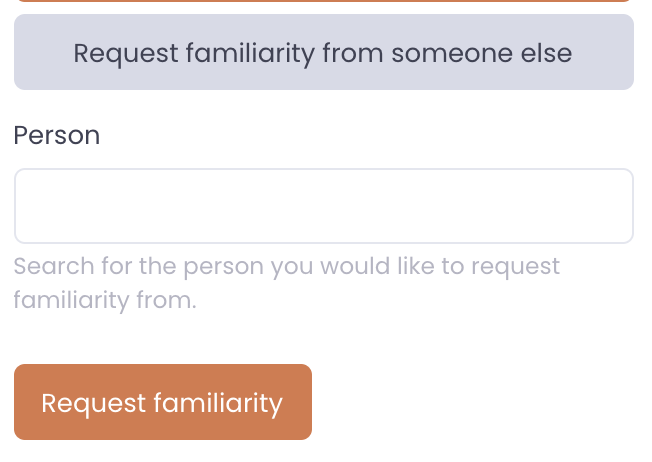Click the orange bar at the top edge

point(323,1)
